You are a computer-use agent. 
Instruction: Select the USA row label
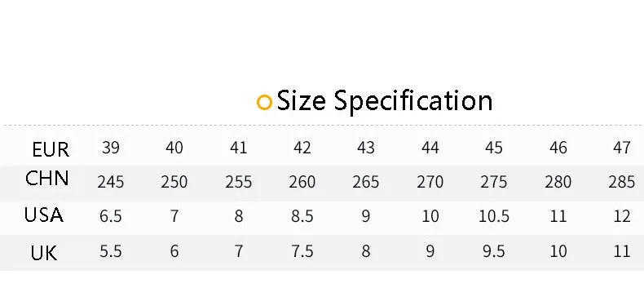[x=44, y=215]
